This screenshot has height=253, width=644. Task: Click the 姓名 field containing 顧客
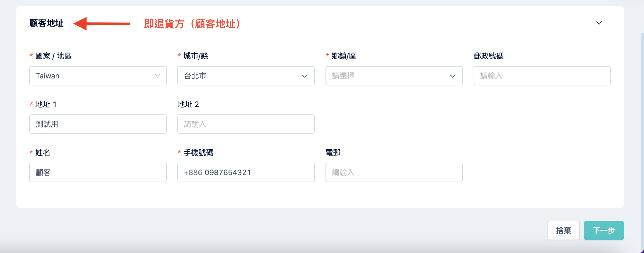pos(98,172)
